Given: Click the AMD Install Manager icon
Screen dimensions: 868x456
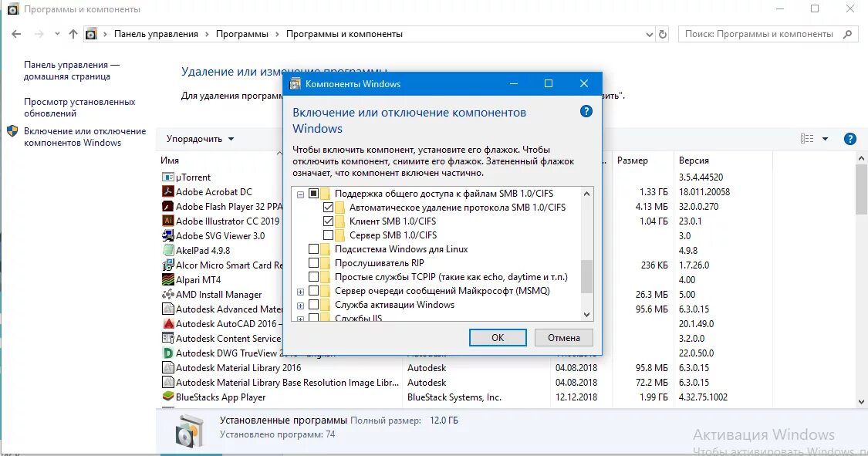Looking at the screenshot, I should tap(167, 295).
